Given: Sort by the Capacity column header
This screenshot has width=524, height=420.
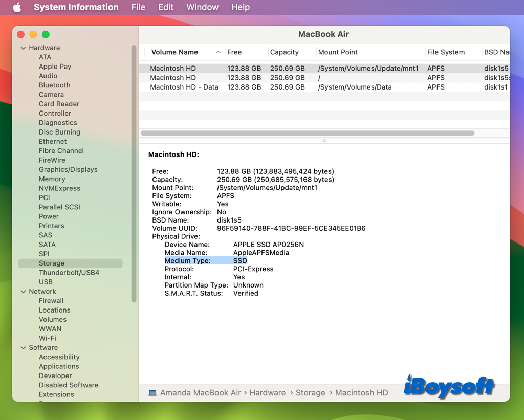Looking at the screenshot, I should coord(285,52).
